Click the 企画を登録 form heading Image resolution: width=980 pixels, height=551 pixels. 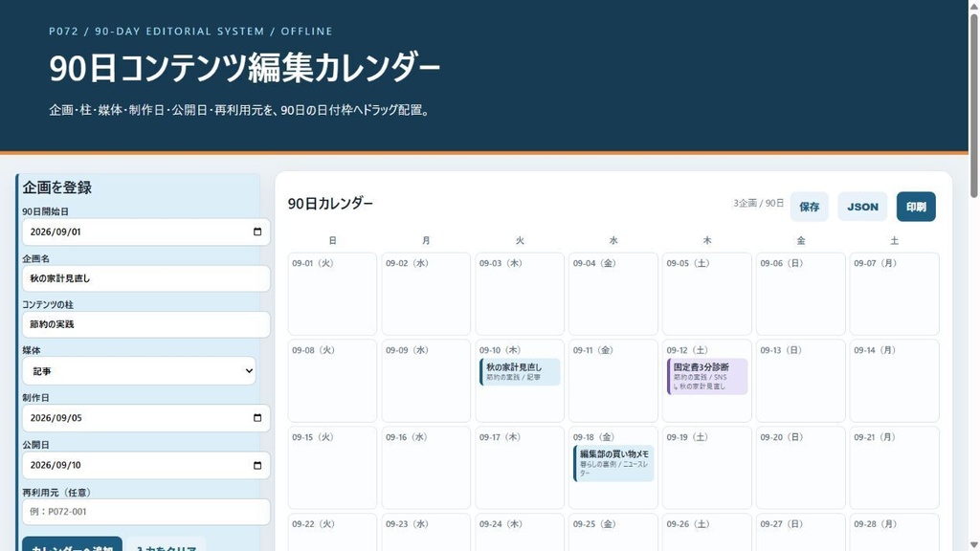[56, 187]
